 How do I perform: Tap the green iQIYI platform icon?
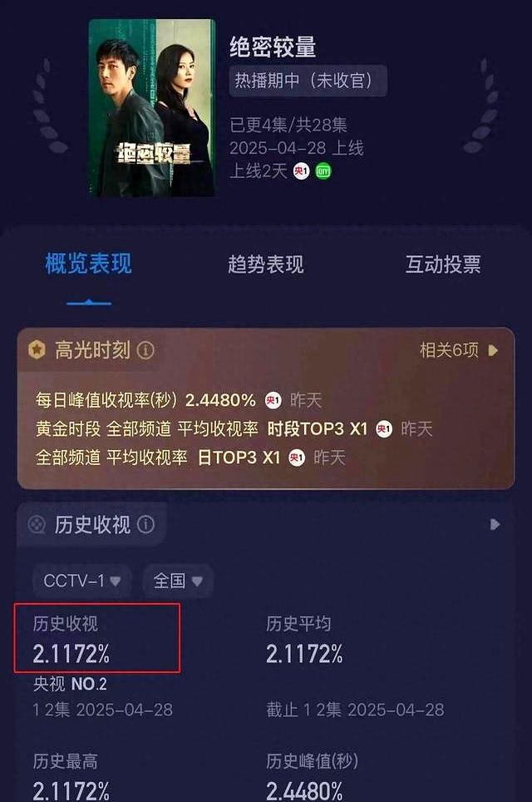(x=323, y=171)
